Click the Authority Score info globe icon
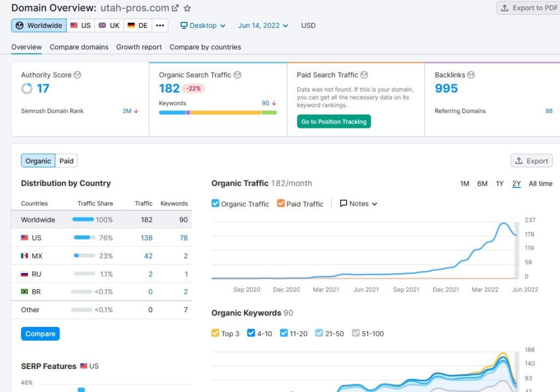The width and height of the screenshot is (560, 392). [78, 75]
